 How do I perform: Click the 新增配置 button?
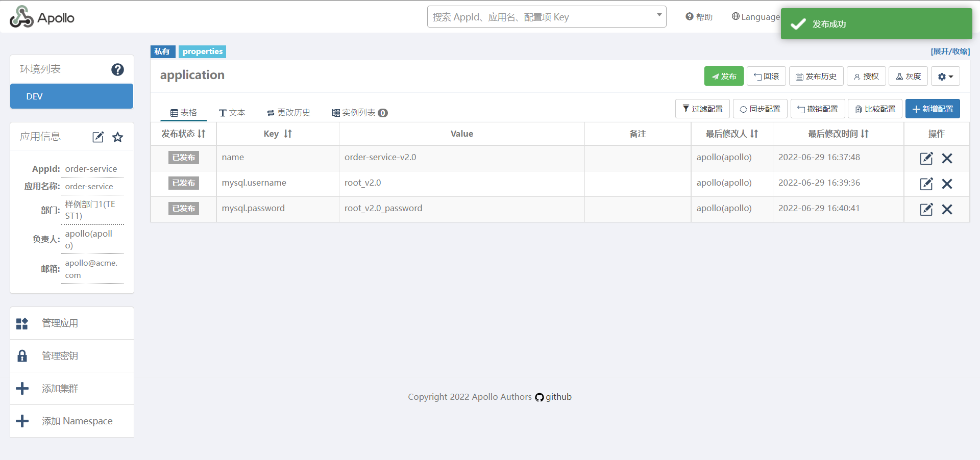click(933, 109)
